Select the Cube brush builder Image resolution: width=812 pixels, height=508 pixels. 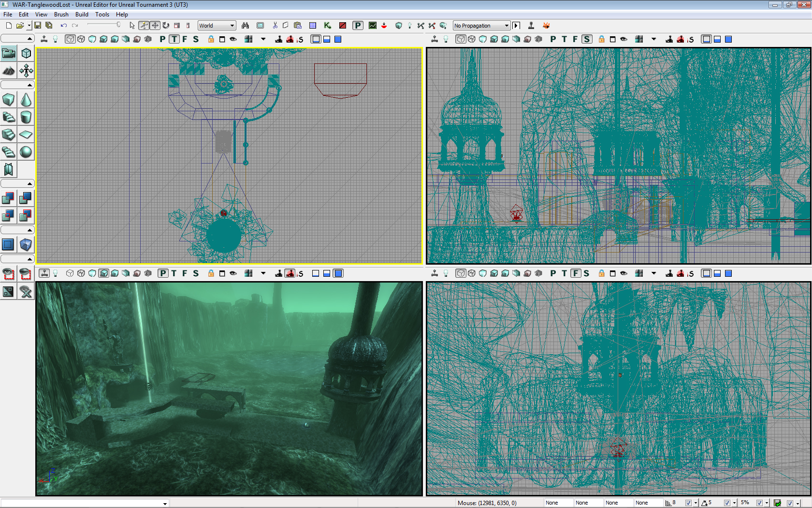[x=9, y=100]
